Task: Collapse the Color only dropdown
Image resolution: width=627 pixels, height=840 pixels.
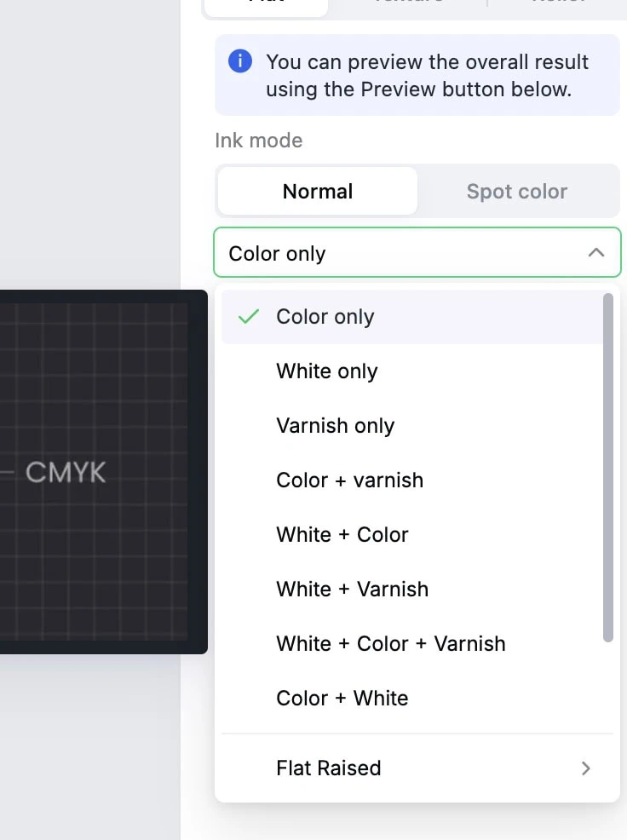Action: tap(417, 253)
